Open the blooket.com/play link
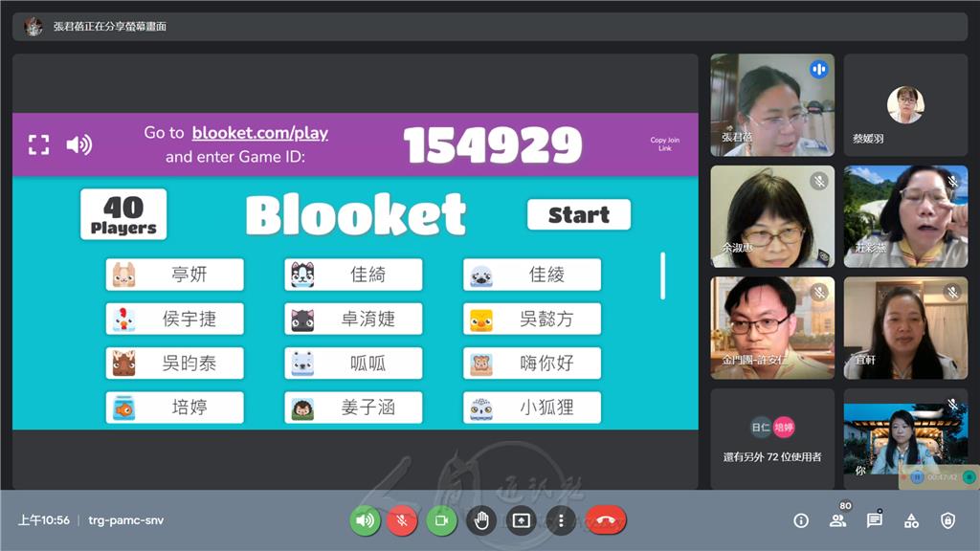The image size is (980, 551). (x=260, y=132)
